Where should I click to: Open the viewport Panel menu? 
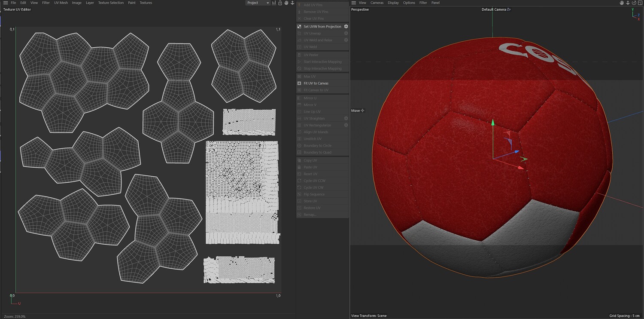435,3
